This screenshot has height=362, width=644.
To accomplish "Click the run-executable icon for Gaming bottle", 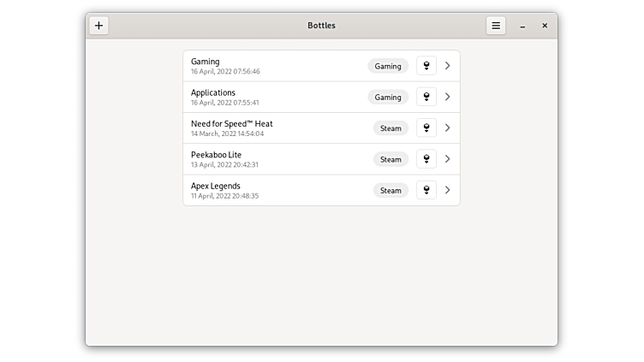I will tap(426, 66).
